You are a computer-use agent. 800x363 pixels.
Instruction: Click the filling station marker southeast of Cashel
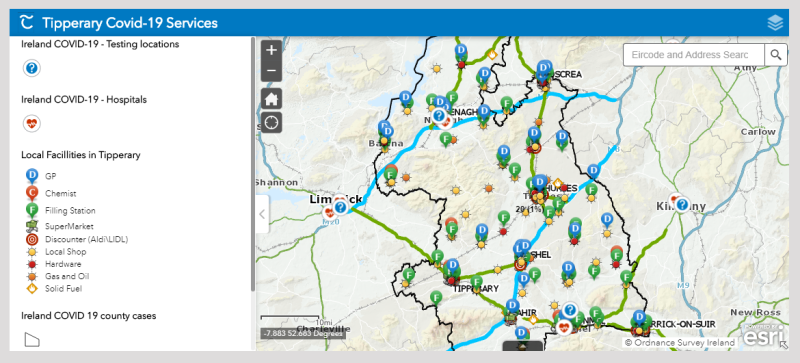pyautogui.click(x=534, y=276)
